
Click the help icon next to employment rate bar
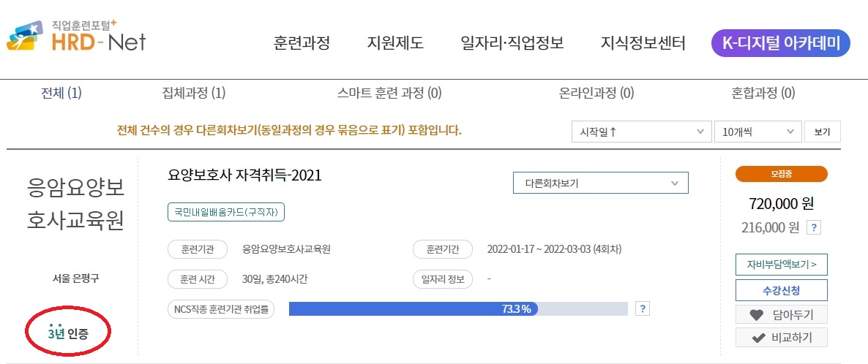[642, 308]
